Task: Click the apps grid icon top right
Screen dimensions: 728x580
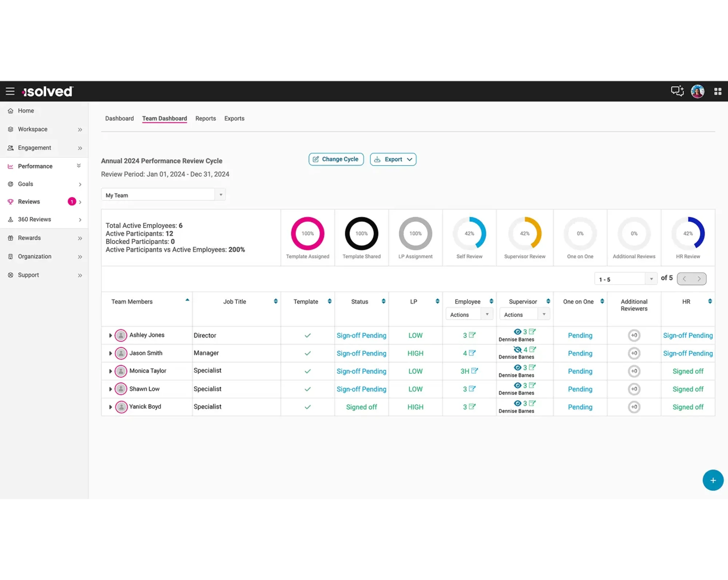Action: (718, 91)
